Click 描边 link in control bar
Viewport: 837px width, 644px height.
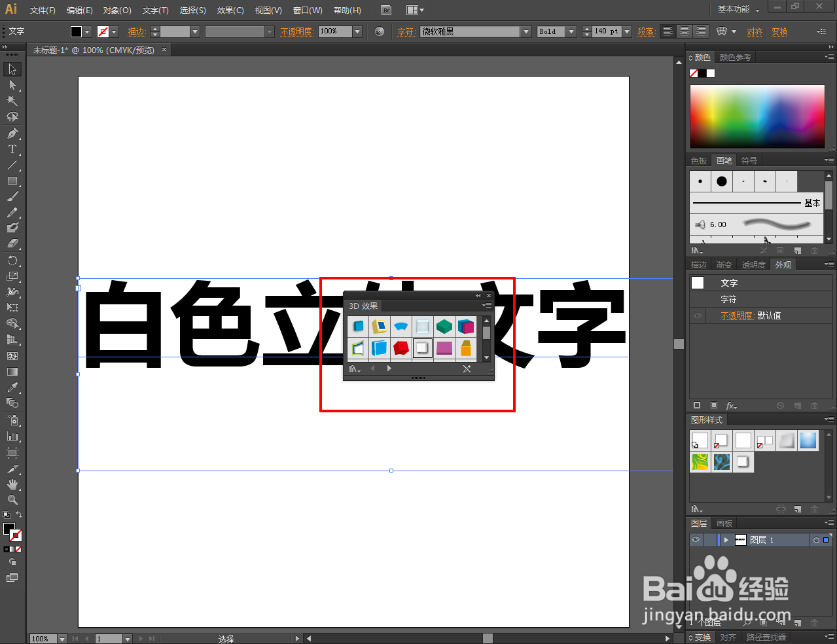[136, 31]
